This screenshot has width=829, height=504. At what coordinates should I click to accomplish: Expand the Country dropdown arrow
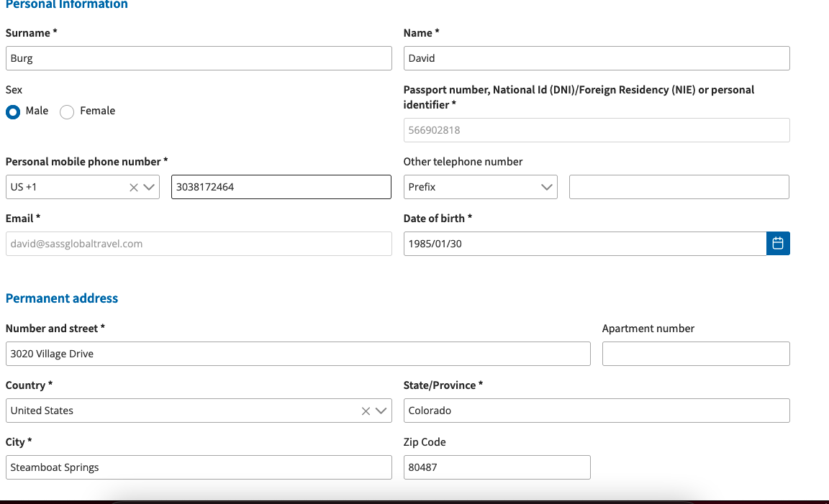click(x=381, y=411)
